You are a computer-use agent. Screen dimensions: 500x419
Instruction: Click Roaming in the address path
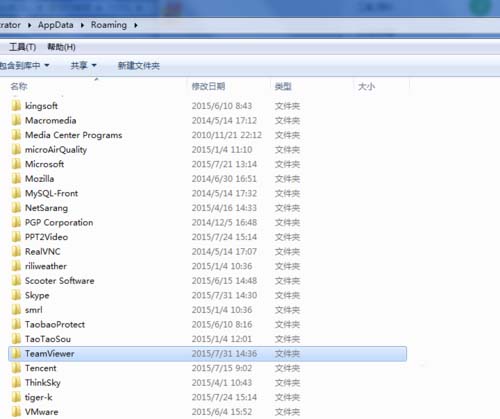coord(109,25)
